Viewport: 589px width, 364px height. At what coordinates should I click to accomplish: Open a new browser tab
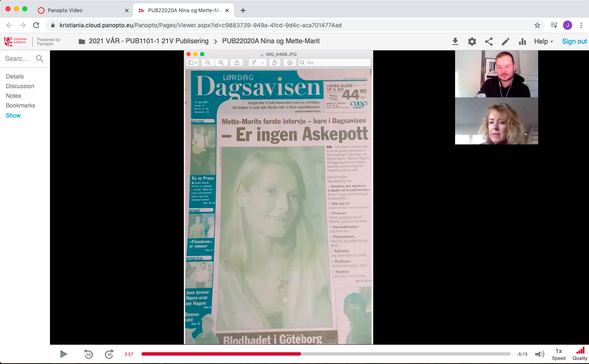(243, 10)
